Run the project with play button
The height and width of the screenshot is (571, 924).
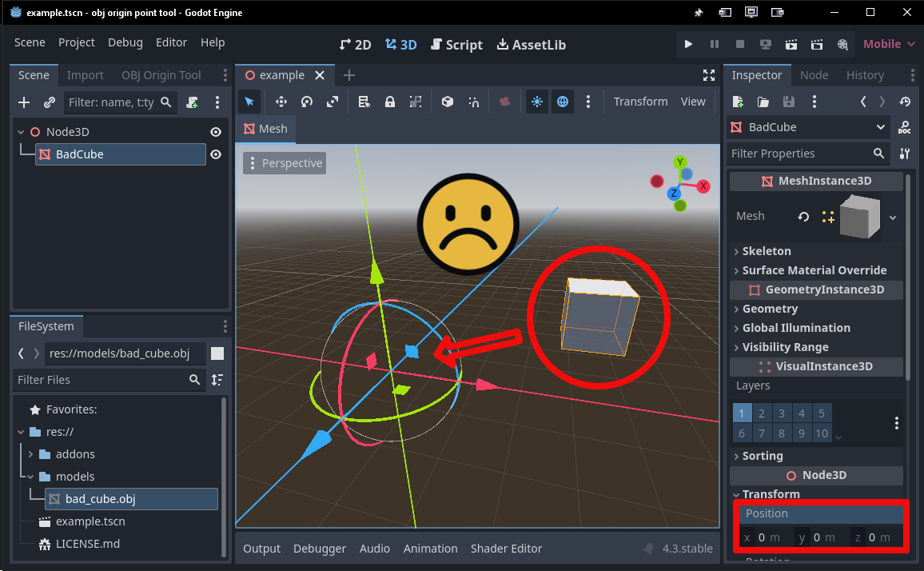[687, 44]
